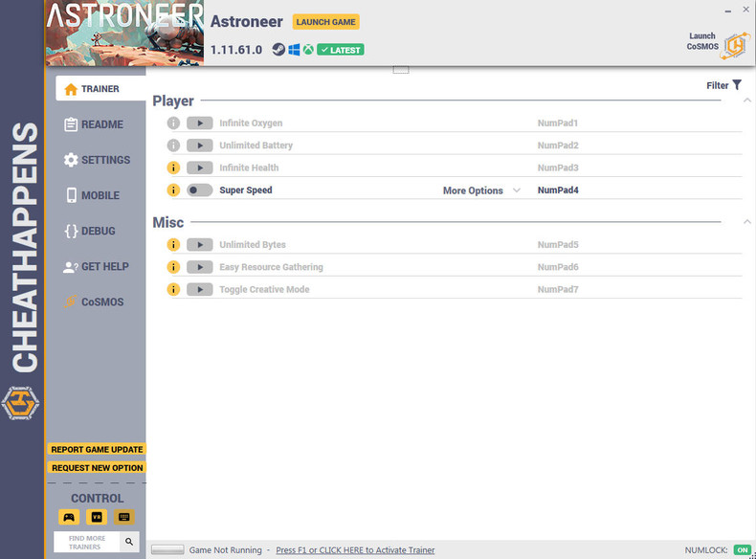Screen dimensions: 756x559
Task: Click the info icon for Unlimited Battery
Action: tap(173, 145)
